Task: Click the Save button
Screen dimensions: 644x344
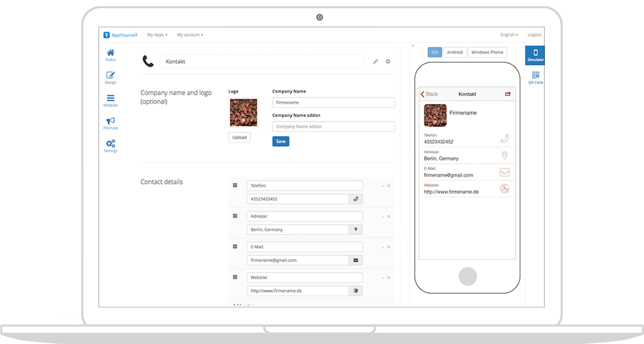Action: click(280, 141)
